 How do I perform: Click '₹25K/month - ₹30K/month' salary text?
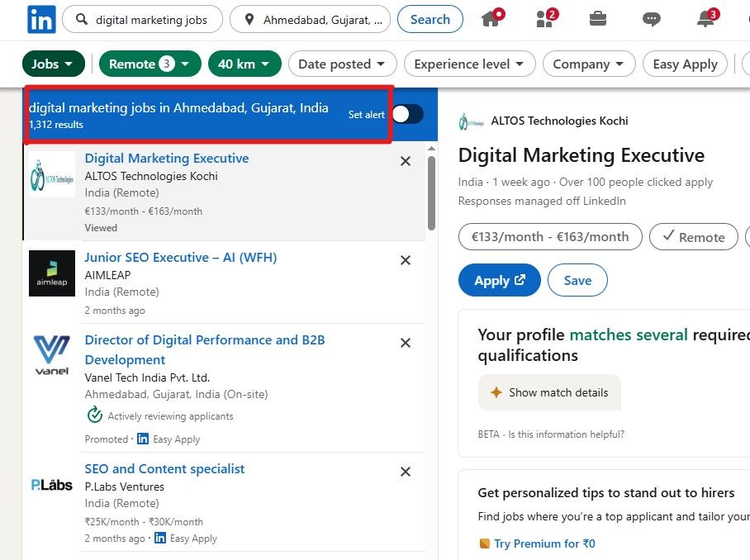point(144,522)
